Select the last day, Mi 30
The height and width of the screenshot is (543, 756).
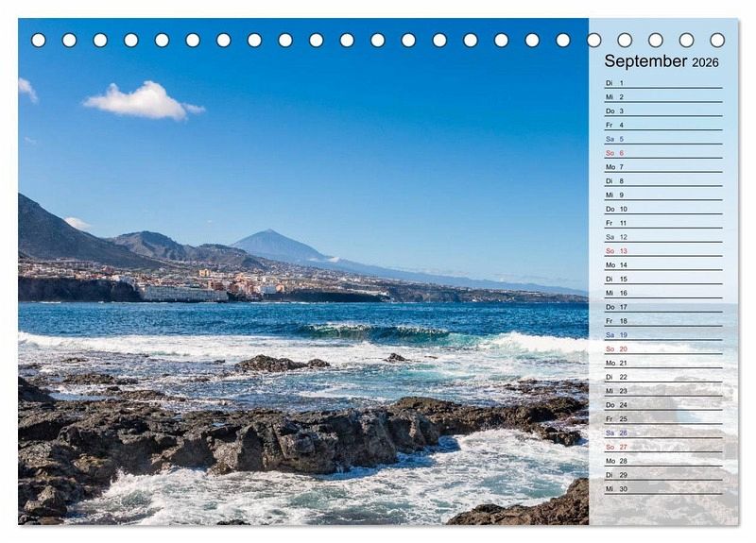[x=662, y=488]
